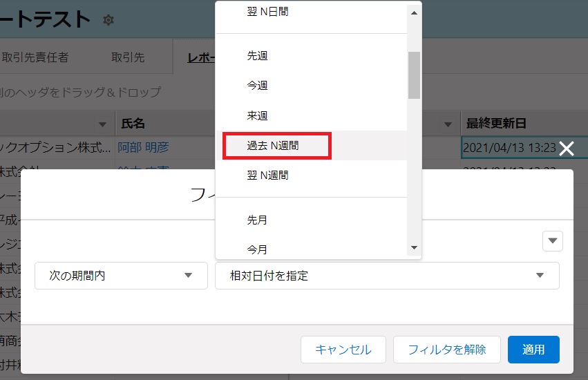Select 来週 option

(312, 115)
